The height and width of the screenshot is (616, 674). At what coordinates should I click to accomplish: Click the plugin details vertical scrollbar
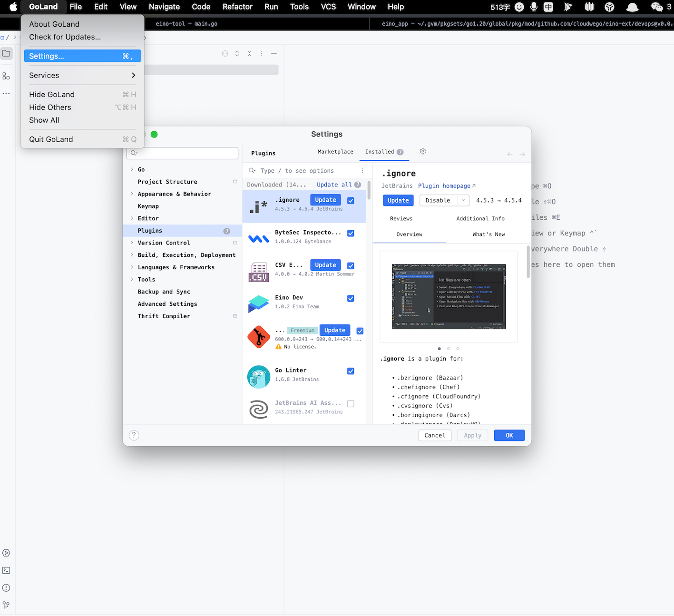528,262
